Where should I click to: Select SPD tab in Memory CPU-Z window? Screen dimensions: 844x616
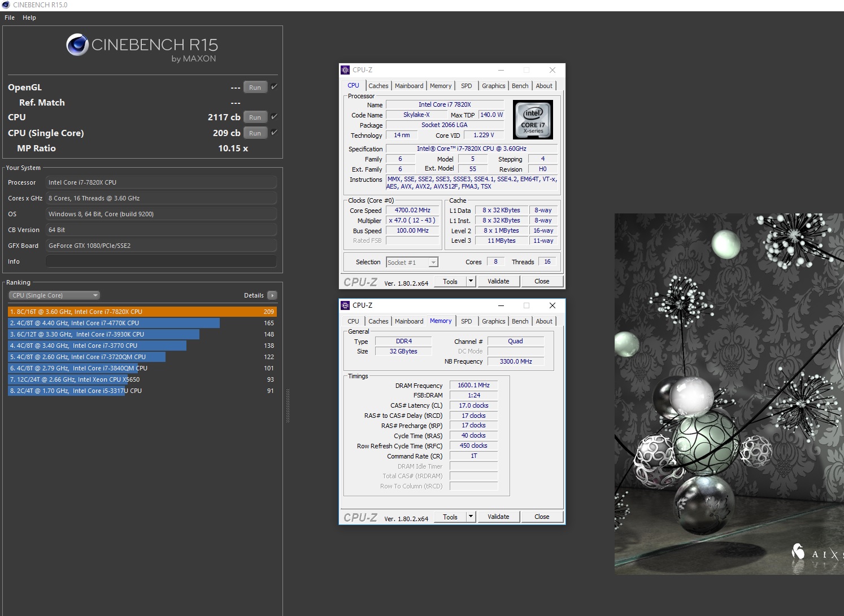tap(466, 321)
